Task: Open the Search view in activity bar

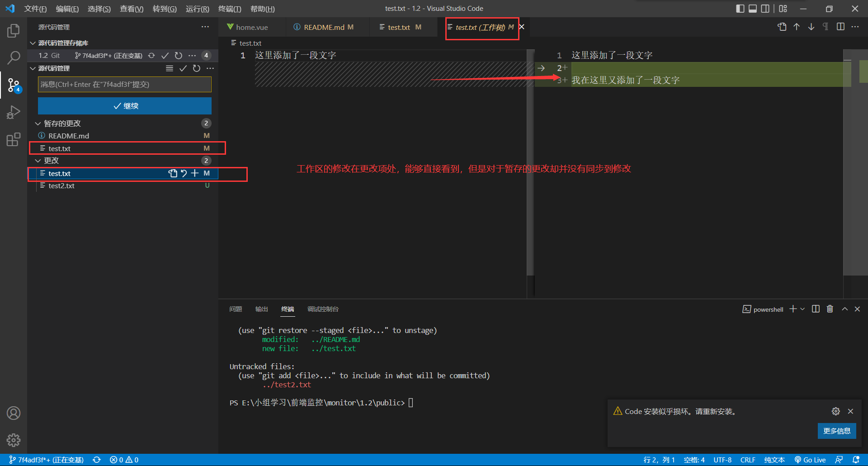Action: [14, 57]
